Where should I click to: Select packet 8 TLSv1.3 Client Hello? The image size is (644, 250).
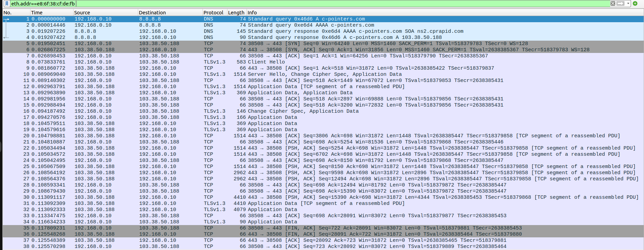266,62
